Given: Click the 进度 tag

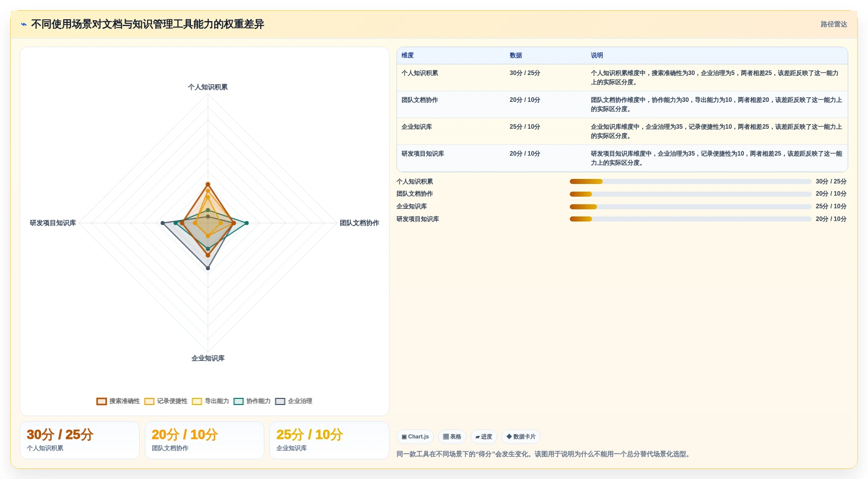Looking at the screenshot, I should [x=484, y=436].
